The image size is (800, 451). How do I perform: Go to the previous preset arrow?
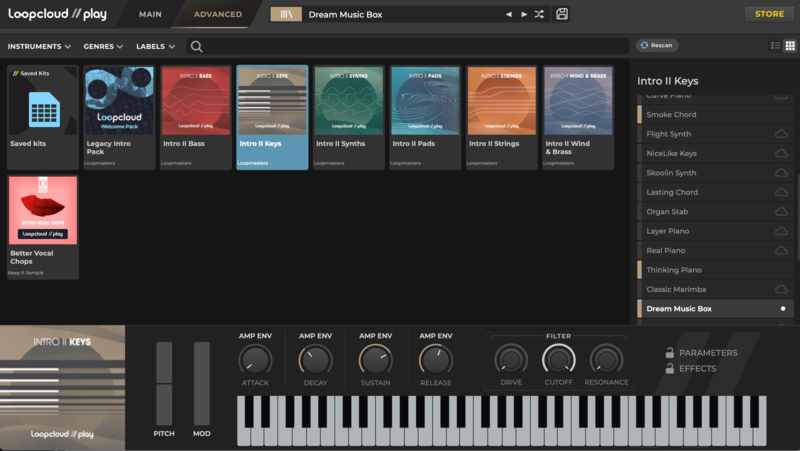(508, 14)
